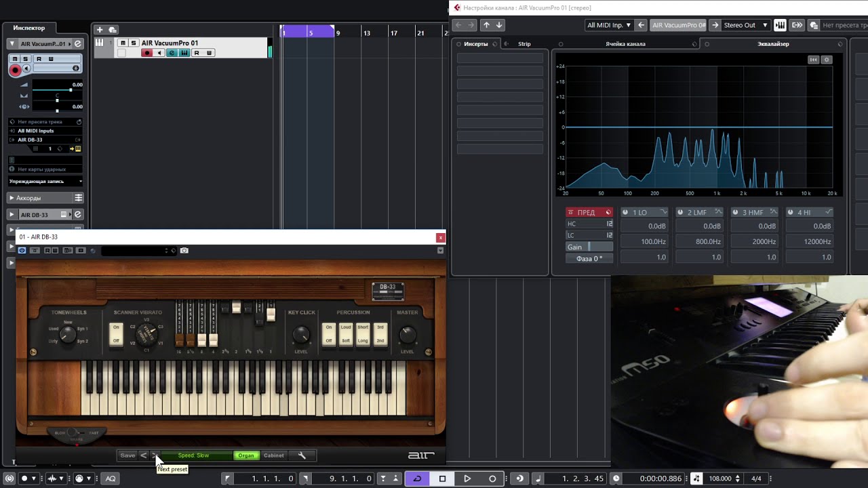
Task: Open All MIDI Inputs selector in Inspector
Action: click(x=45, y=131)
